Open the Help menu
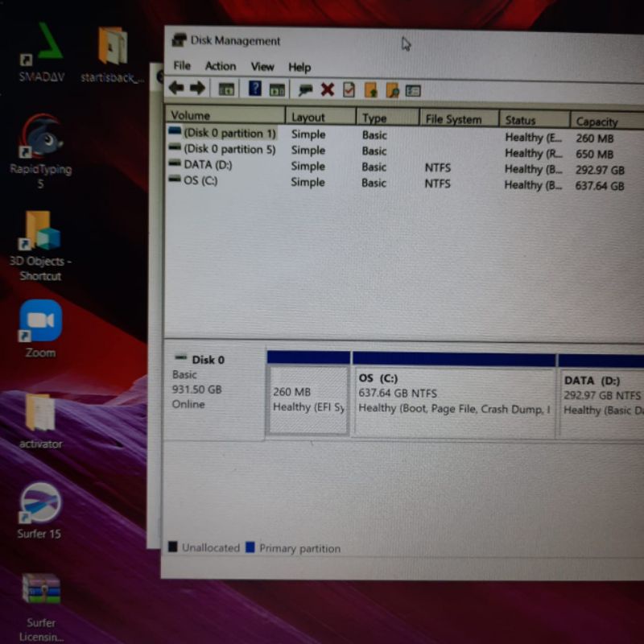 (299, 68)
